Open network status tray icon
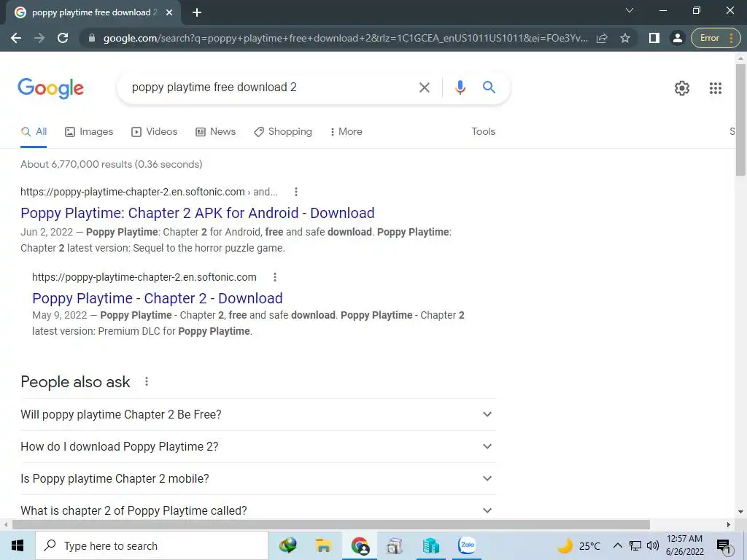 point(635,545)
